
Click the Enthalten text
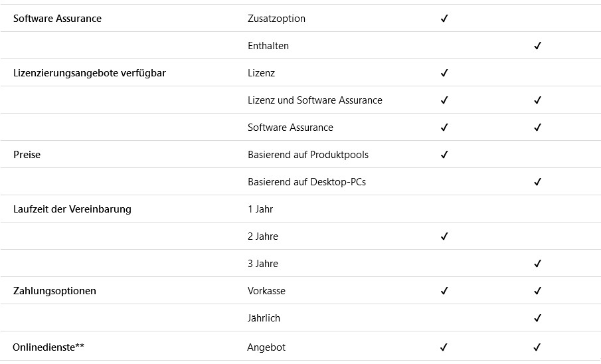[268, 46]
